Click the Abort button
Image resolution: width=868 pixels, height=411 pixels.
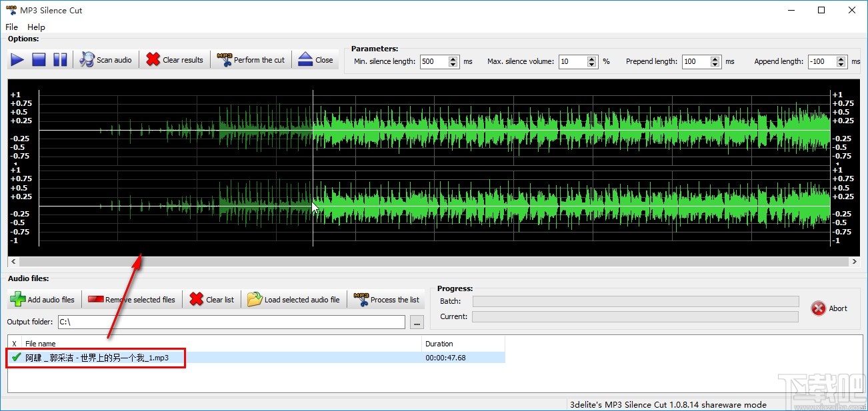tap(829, 308)
